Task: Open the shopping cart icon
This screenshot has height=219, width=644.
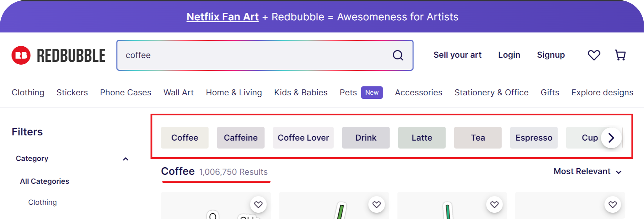Action: [620, 55]
